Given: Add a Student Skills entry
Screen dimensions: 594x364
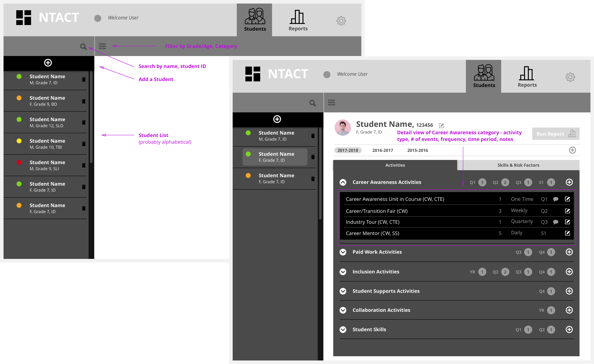Looking at the screenshot, I should tap(569, 329).
